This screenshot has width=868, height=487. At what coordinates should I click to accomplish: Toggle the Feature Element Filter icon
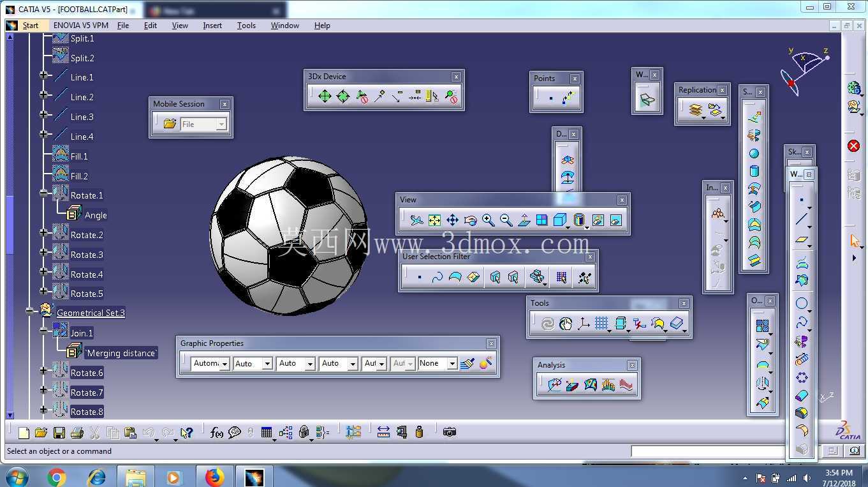(x=495, y=277)
